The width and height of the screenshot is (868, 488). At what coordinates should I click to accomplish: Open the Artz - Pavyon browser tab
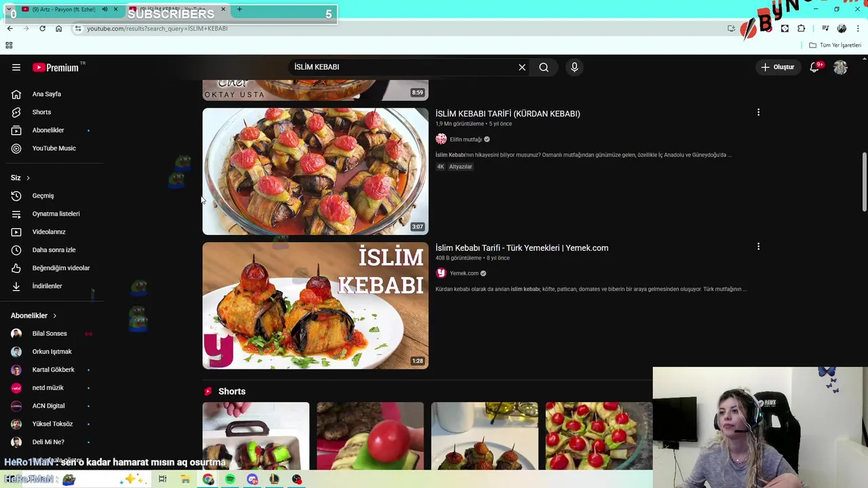[64, 9]
